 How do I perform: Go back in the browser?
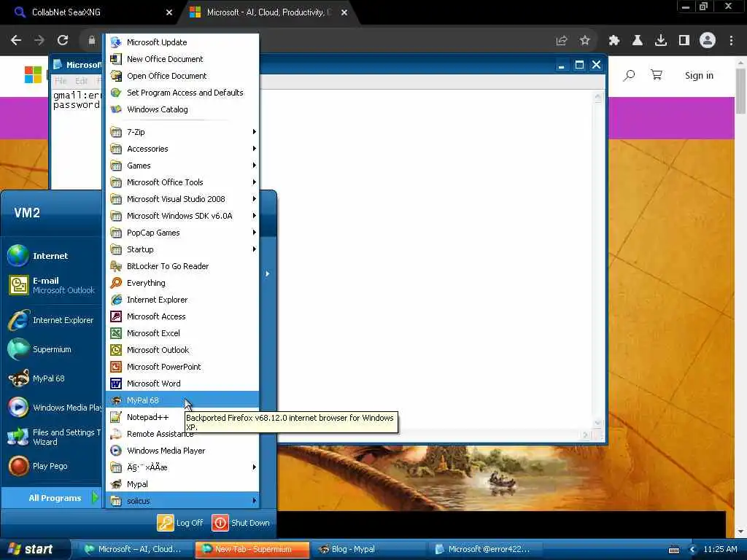[x=16, y=41]
